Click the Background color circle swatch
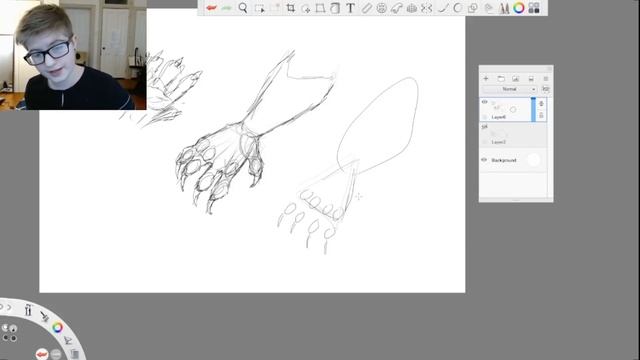 [x=533, y=160]
